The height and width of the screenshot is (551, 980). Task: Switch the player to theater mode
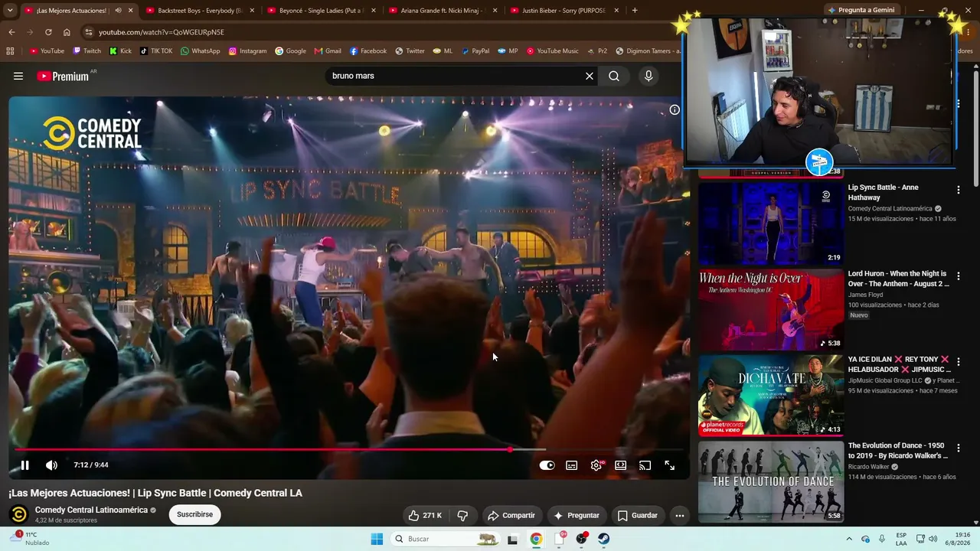tap(621, 465)
